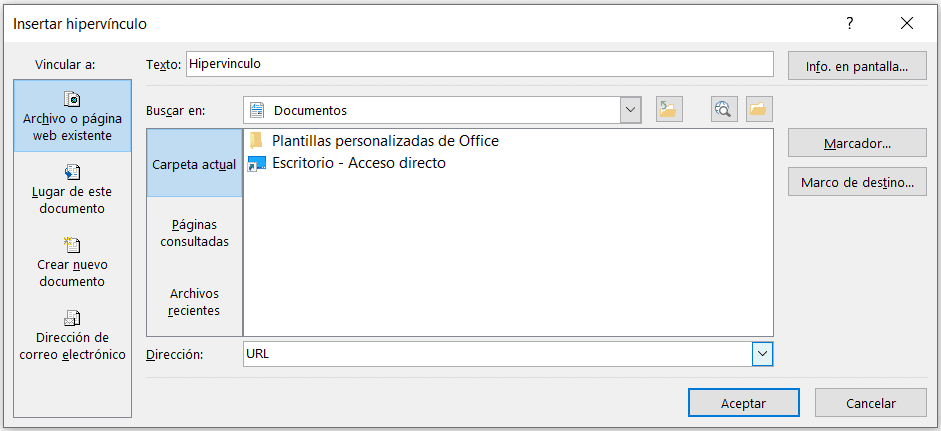Click the up one folder icon
941x431 pixels.
click(669, 110)
